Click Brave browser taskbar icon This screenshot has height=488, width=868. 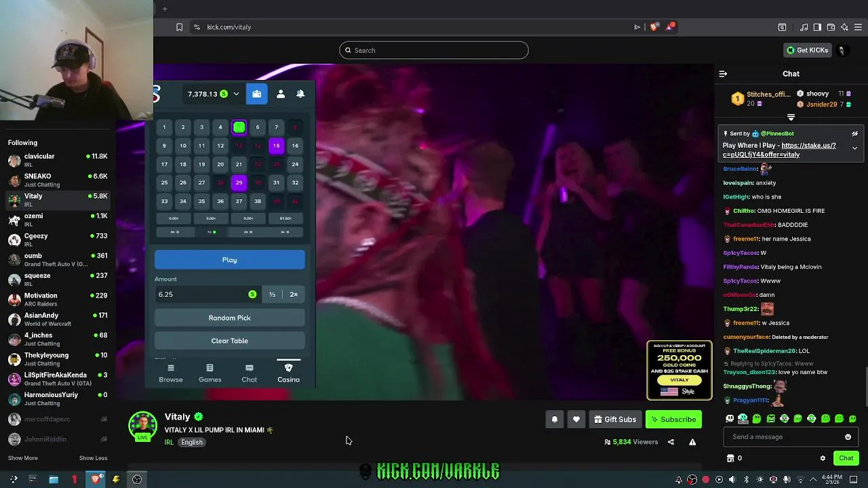pyautogui.click(x=96, y=479)
